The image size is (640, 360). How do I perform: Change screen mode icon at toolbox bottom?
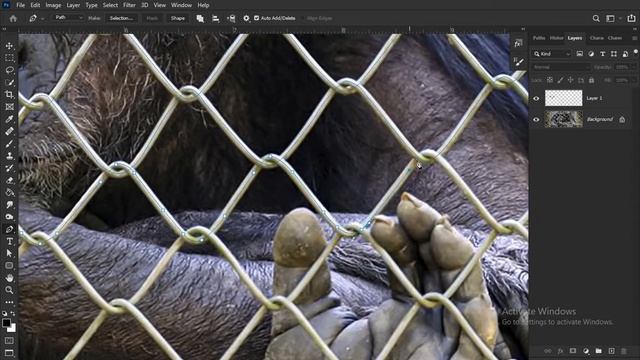coord(9,353)
